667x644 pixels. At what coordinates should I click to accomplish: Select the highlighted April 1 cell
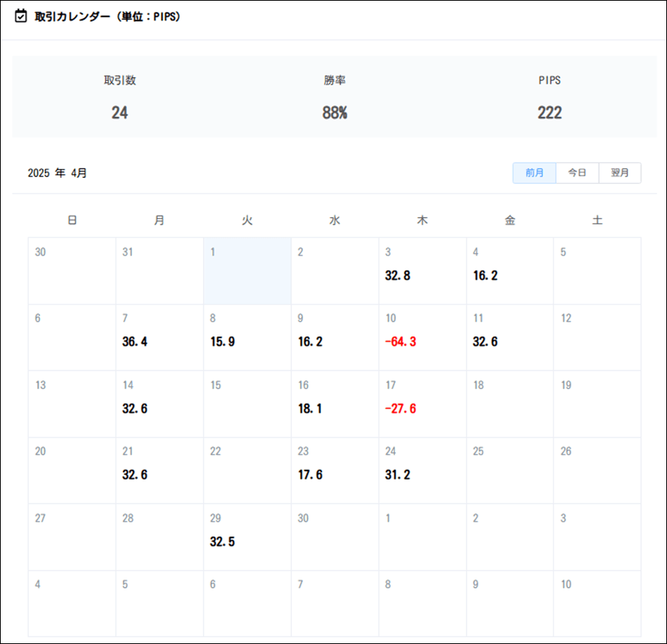(247, 271)
